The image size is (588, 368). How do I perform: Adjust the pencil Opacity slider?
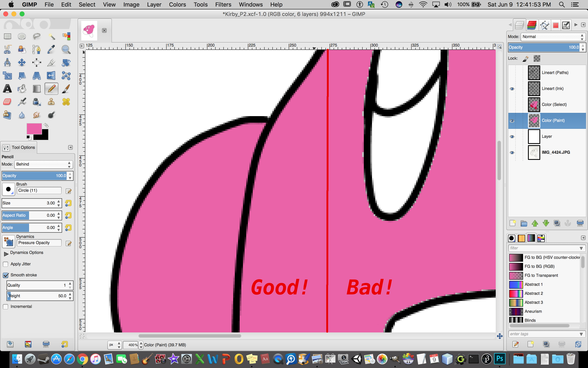[x=34, y=176]
